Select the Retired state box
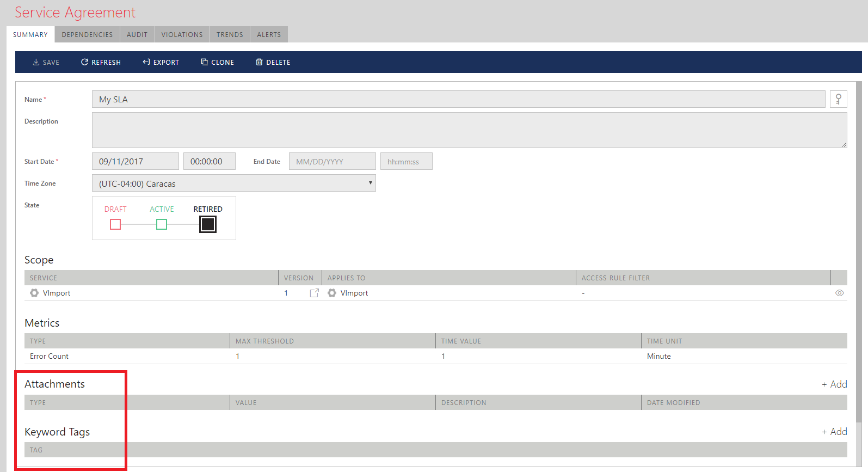 208,224
